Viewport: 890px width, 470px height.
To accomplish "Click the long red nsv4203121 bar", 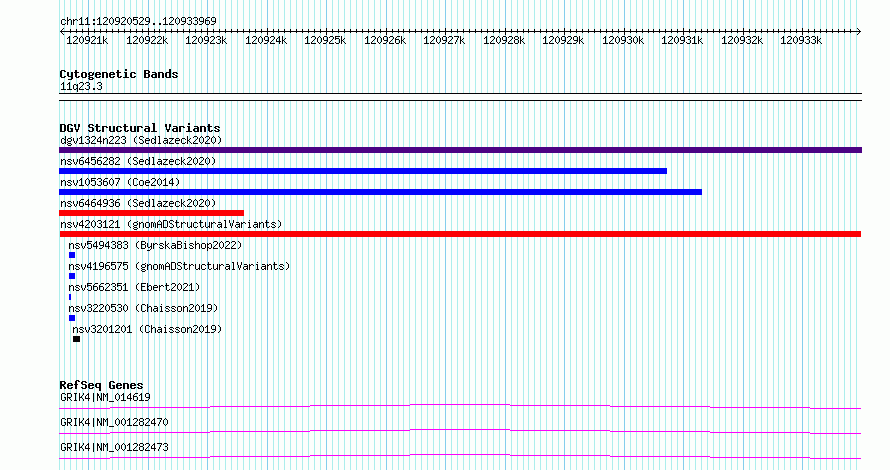I will 460,234.
